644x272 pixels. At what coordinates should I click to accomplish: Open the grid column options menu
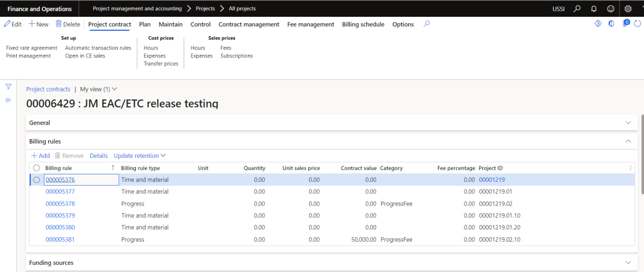click(630, 168)
